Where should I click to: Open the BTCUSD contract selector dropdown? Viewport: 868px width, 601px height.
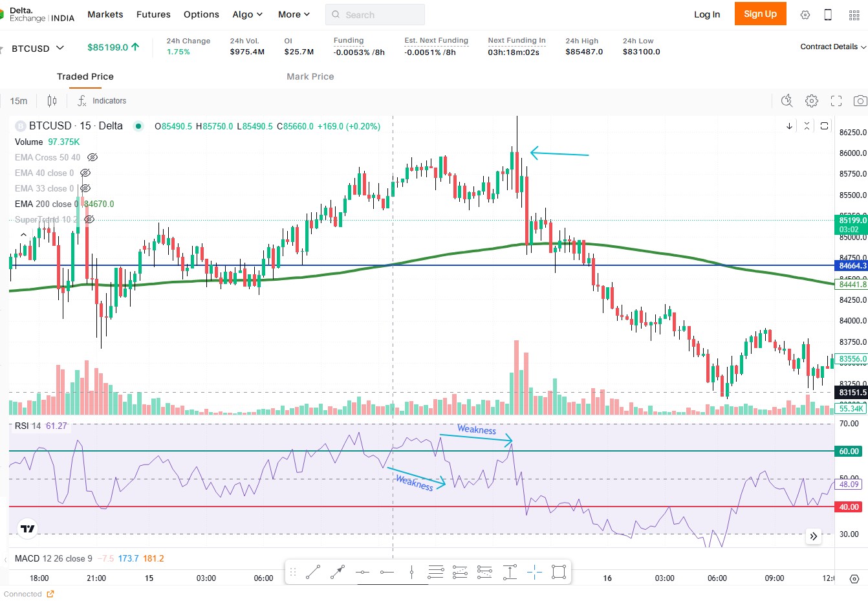click(38, 48)
